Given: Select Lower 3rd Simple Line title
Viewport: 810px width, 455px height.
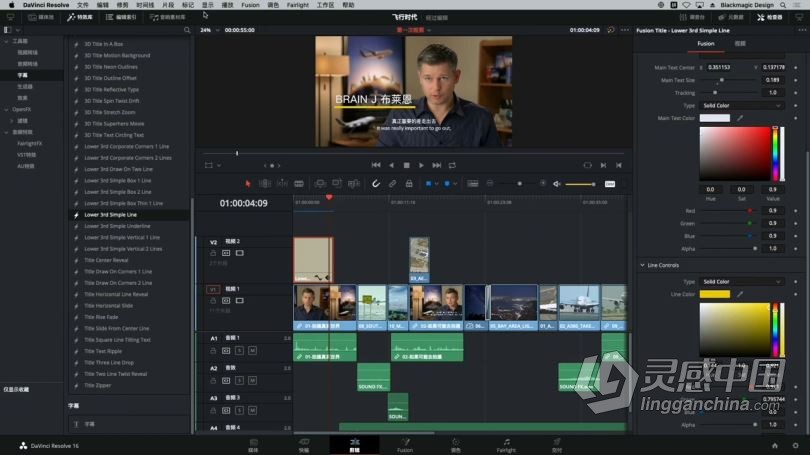Looking at the screenshot, I should click(111, 215).
